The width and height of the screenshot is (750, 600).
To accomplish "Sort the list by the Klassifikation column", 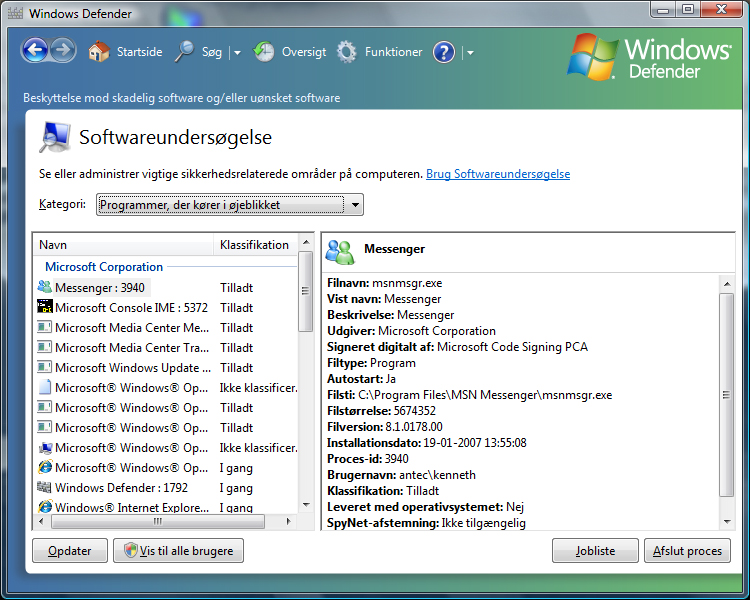I will click(x=256, y=245).
